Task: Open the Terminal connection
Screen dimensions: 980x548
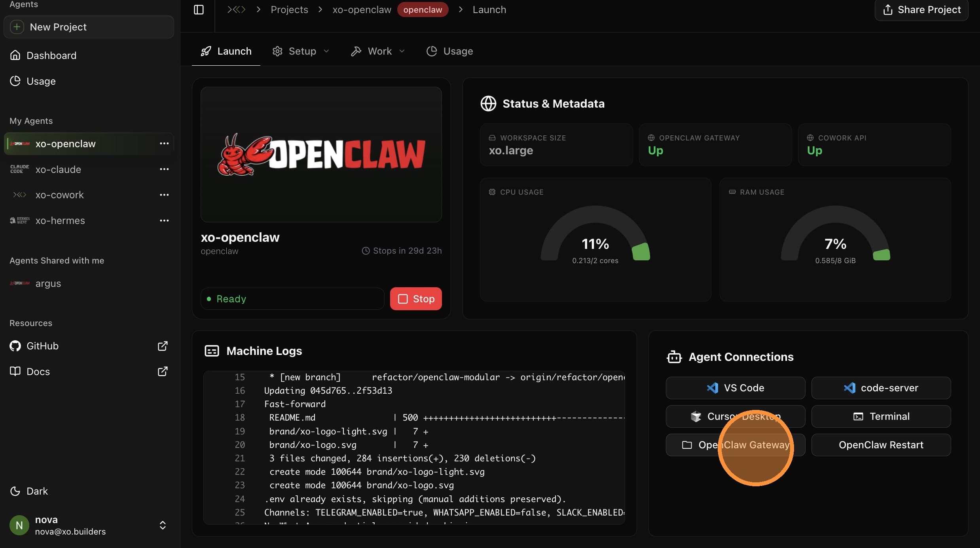Action: (x=881, y=416)
